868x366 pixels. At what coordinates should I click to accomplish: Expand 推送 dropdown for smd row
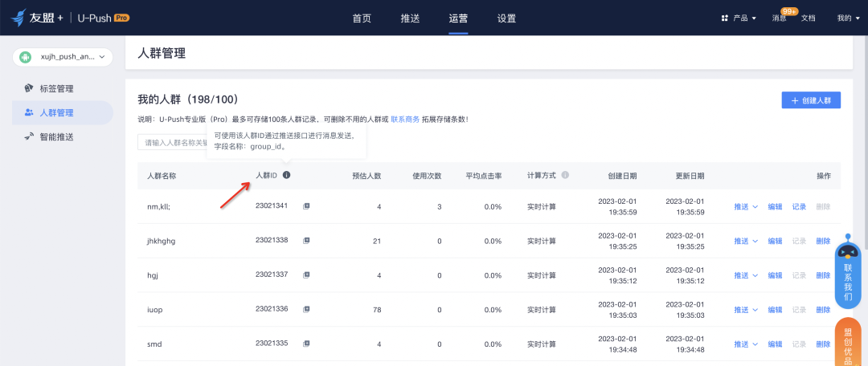(x=746, y=344)
